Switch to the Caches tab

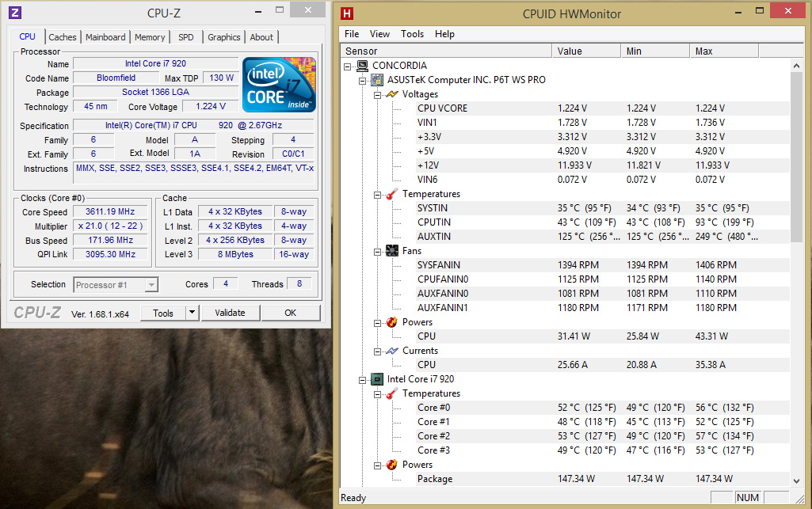point(62,37)
